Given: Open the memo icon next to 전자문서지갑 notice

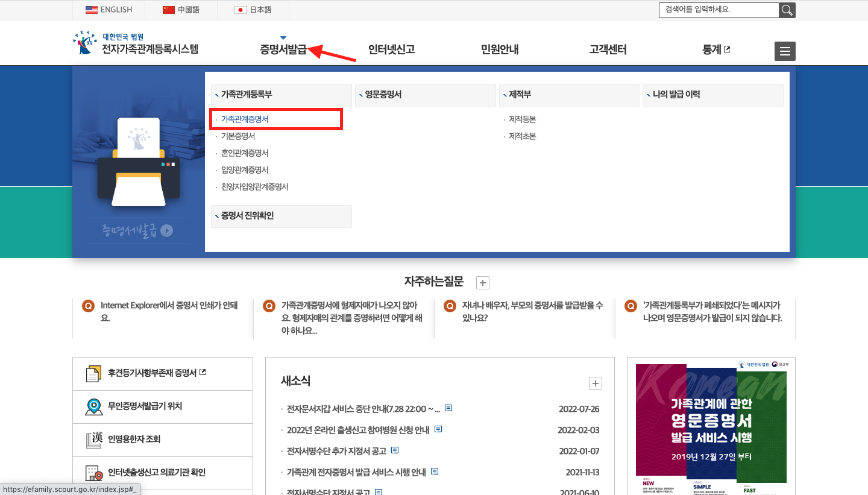Looking at the screenshot, I should pos(448,408).
